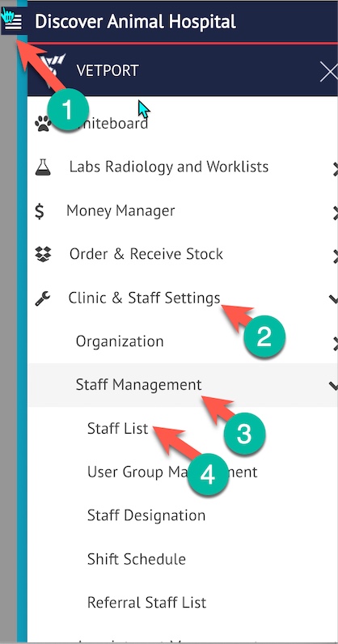Collapse the Clinic & Staff Settings chevron
Viewport: 338px width, 644px height.
[334, 299]
